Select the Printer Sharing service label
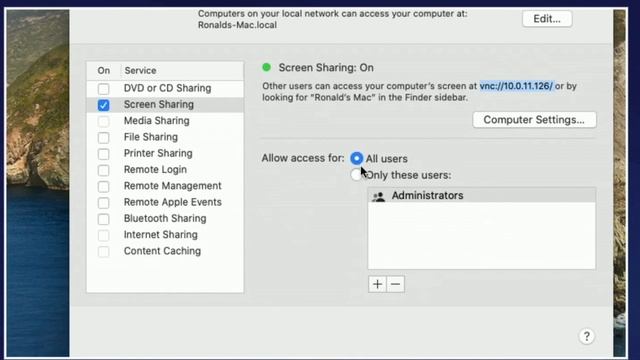 pyautogui.click(x=158, y=153)
